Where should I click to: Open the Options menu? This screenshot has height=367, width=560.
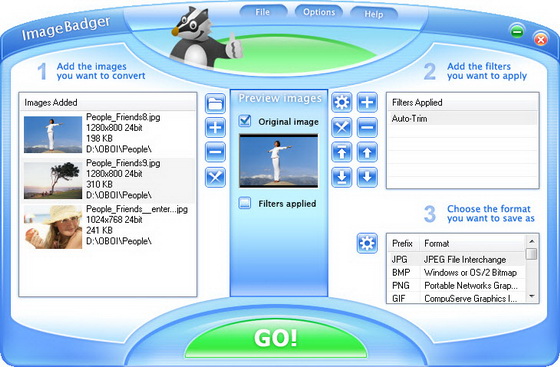click(319, 12)
